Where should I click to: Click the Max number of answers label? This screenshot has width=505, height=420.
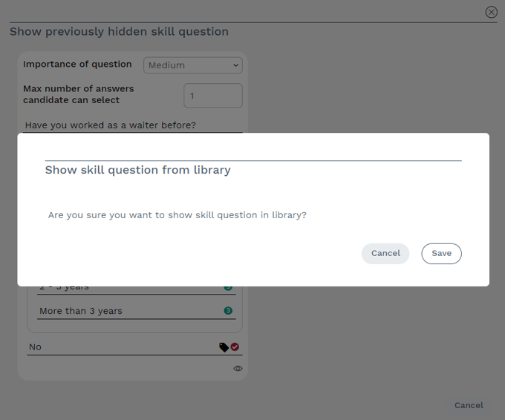(x=79, y=94)
